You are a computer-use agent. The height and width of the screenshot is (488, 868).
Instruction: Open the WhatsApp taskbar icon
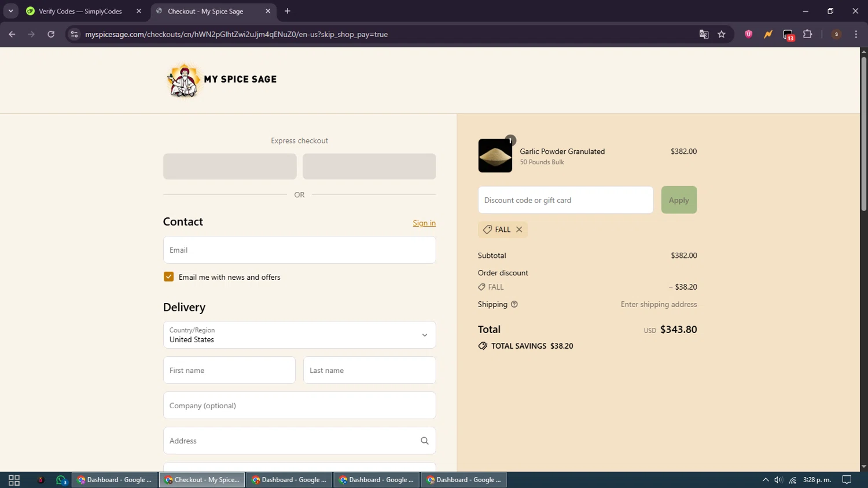click(x=61, y=480)
